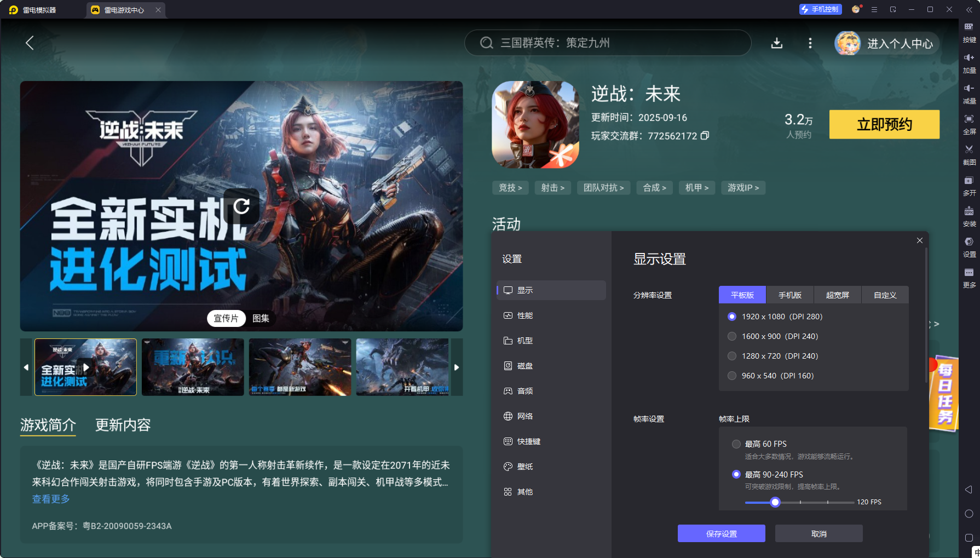Click the 立即预约 reservation button

884,124
